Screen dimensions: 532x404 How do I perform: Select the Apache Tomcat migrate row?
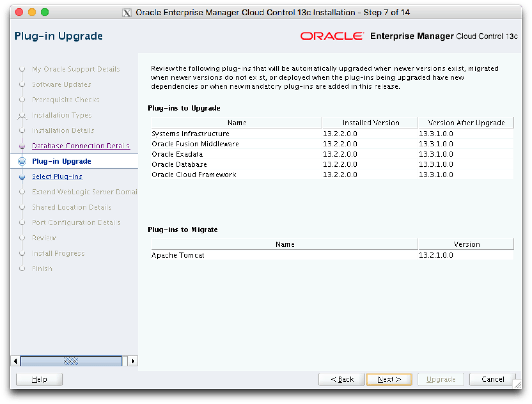pos(178,255)
